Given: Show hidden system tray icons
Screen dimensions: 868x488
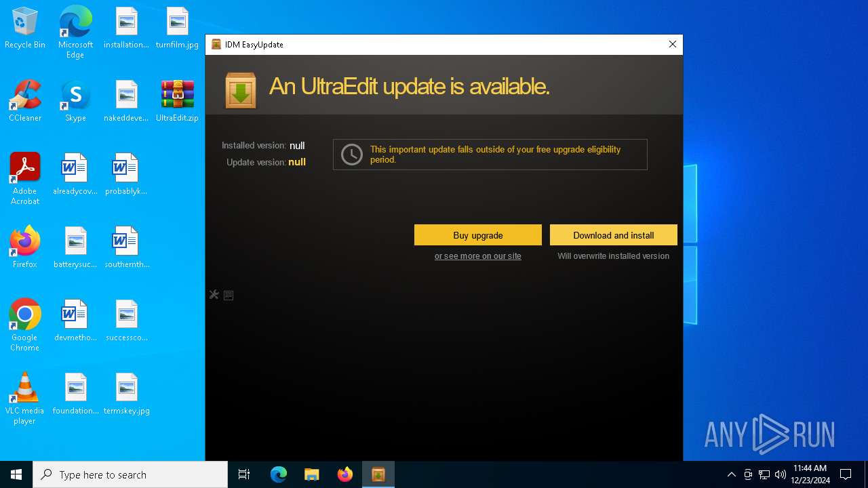Looking at the screenshot, I should [731, 474].
